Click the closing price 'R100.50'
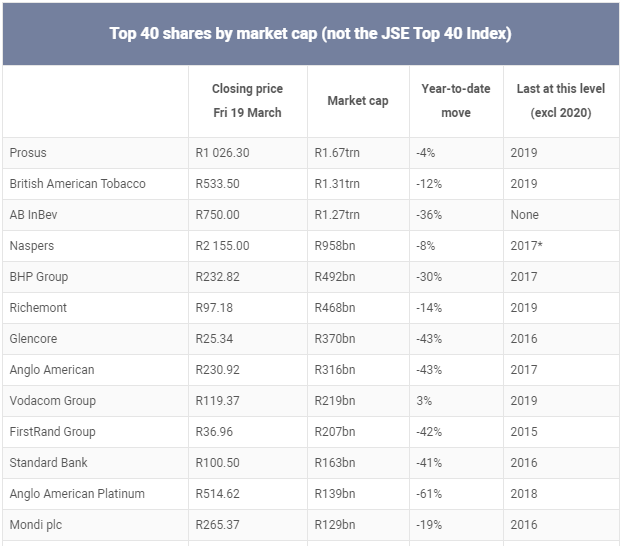 click(x=217, y=463)
